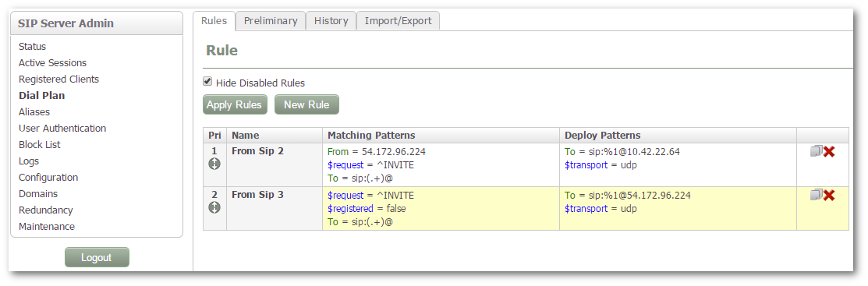This screenshot has height=286, width=868.
Task: Copy the From Sip 3 rule
Action: (x=816, y=195)
